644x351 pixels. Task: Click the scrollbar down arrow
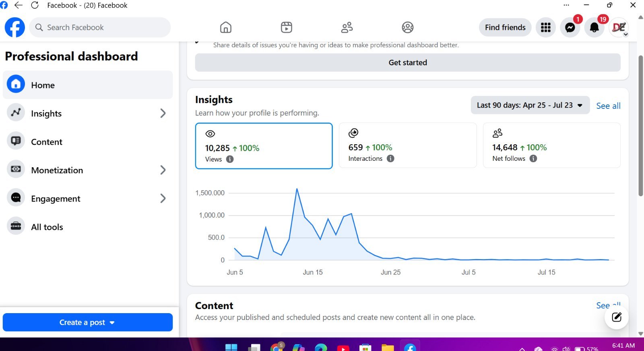641,333
